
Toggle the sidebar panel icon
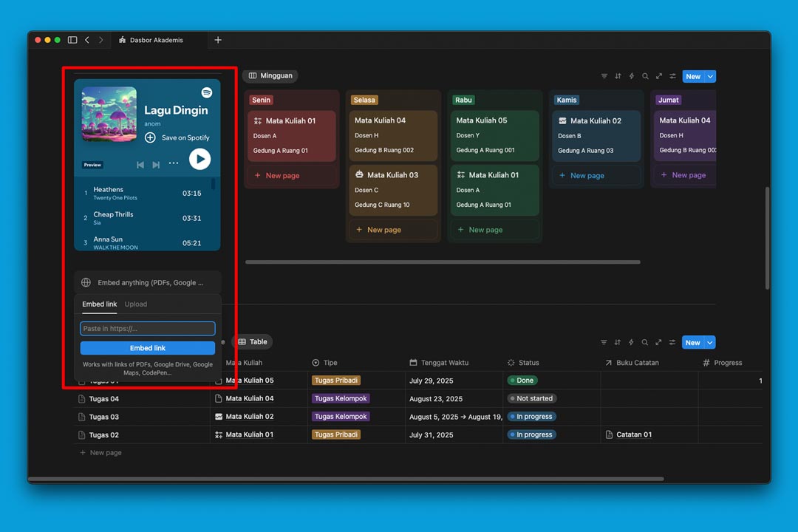tap(72, 40)
